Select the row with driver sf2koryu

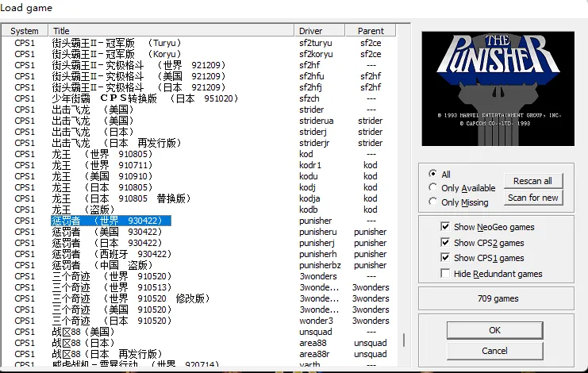click(198, 54)
